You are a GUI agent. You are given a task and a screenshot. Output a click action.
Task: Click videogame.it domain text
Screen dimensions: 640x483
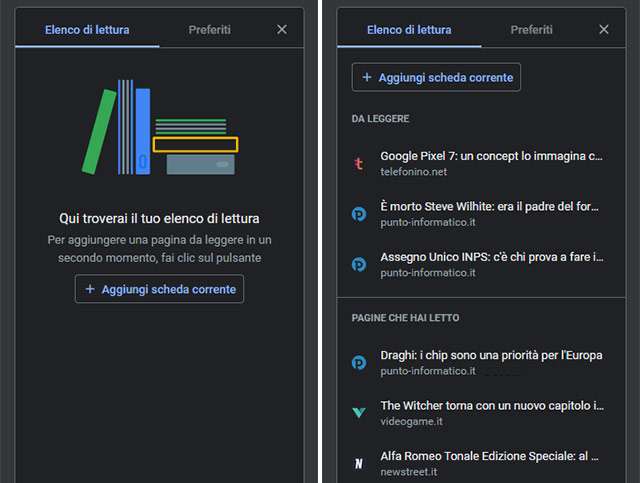coord(411,421)
